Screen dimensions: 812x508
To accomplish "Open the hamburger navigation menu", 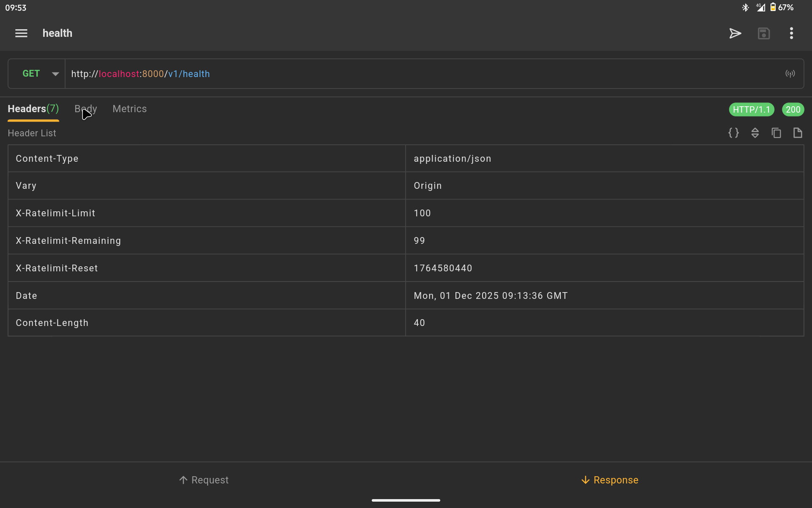I will [x=21, y=33].
